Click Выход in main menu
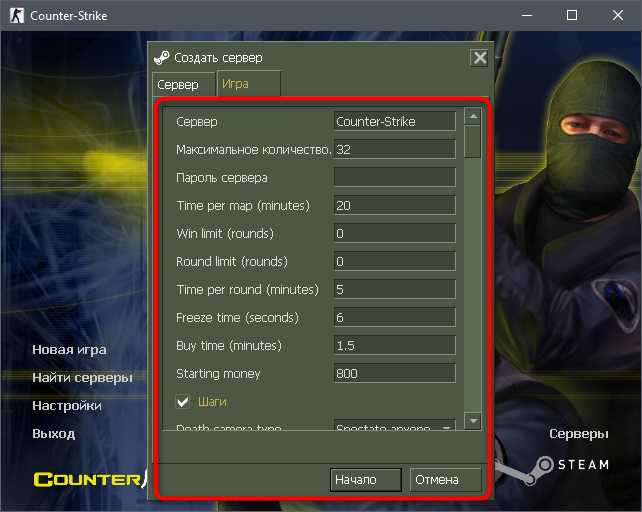Viewport: 642px width, 512px height. 54,433
